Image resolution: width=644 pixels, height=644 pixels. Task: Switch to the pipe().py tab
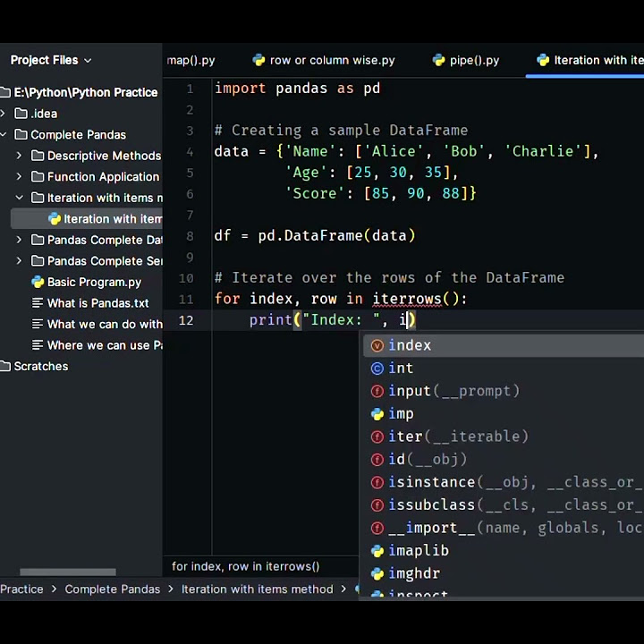[x=466, y=61]
